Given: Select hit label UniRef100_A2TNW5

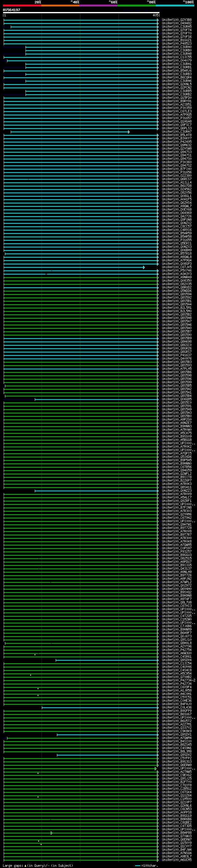Looking at the screenshot, I should pyautogui.click(x=177, y=772).
